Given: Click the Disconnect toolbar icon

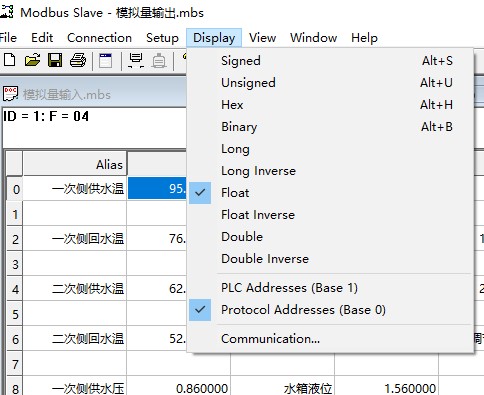Looking at the screenshot, I should [x=159, y=61].
